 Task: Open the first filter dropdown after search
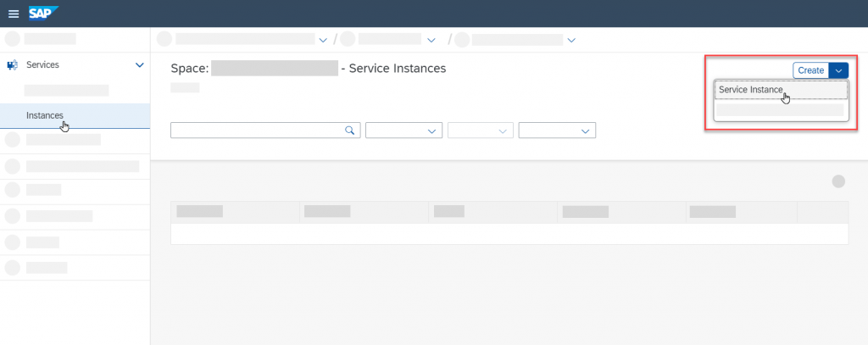pos(403,131)
